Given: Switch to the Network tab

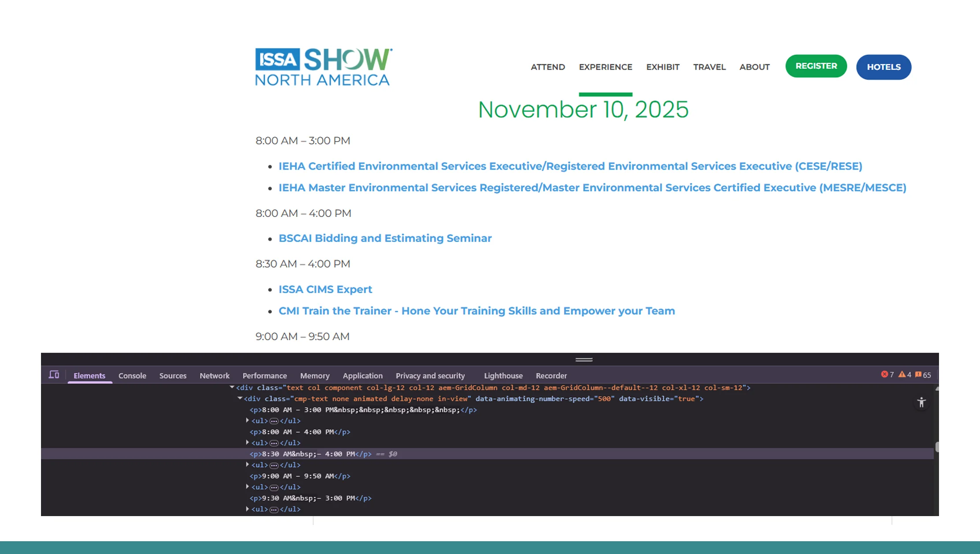Looking at the screenshot, I should point(215,376).
